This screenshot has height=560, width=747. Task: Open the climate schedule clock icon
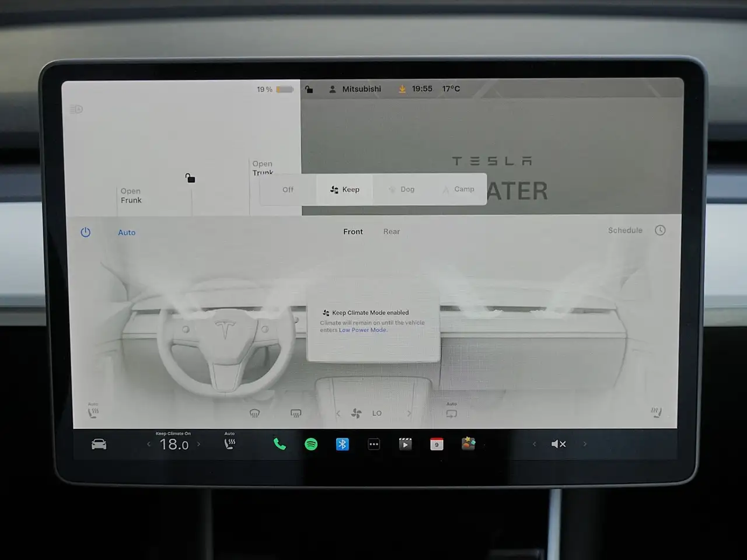[660, 230]
